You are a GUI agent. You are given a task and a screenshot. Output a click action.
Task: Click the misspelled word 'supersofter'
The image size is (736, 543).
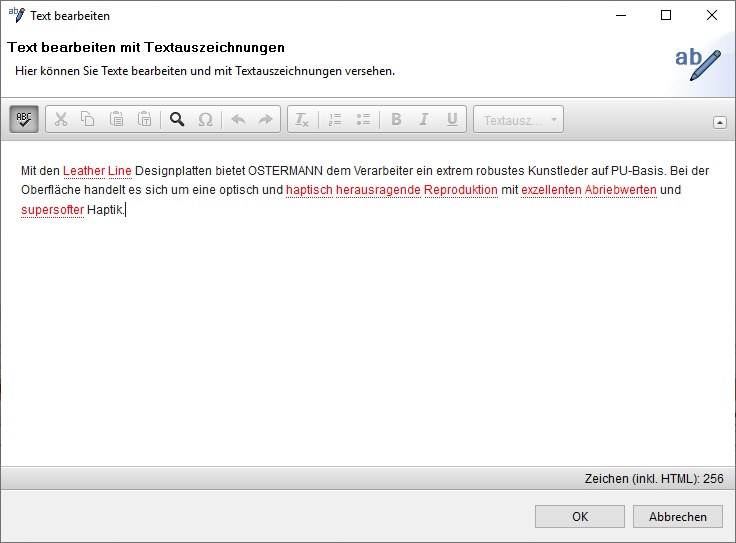[52, 210]
